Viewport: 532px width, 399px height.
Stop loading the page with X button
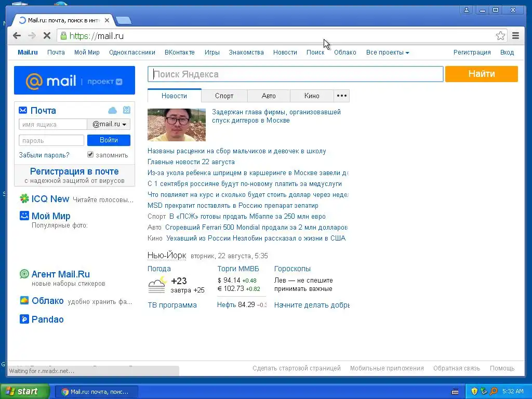point(47,36)
